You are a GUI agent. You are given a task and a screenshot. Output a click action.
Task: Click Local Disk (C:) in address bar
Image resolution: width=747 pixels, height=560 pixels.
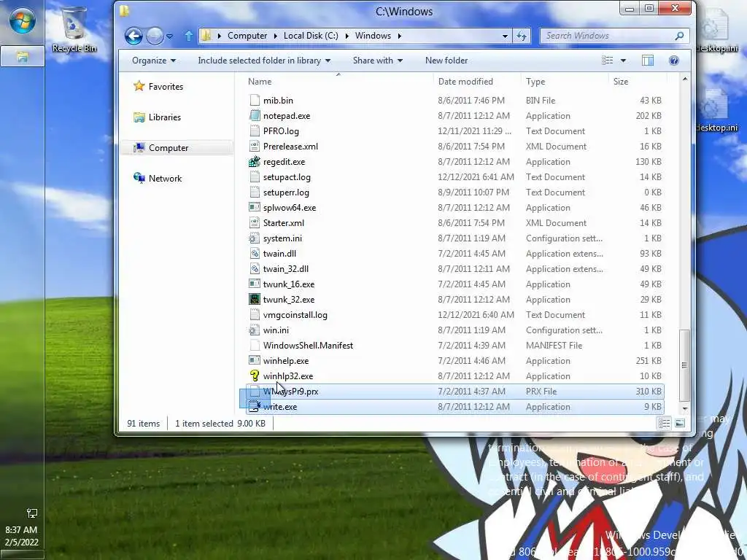tap(311, 36)
